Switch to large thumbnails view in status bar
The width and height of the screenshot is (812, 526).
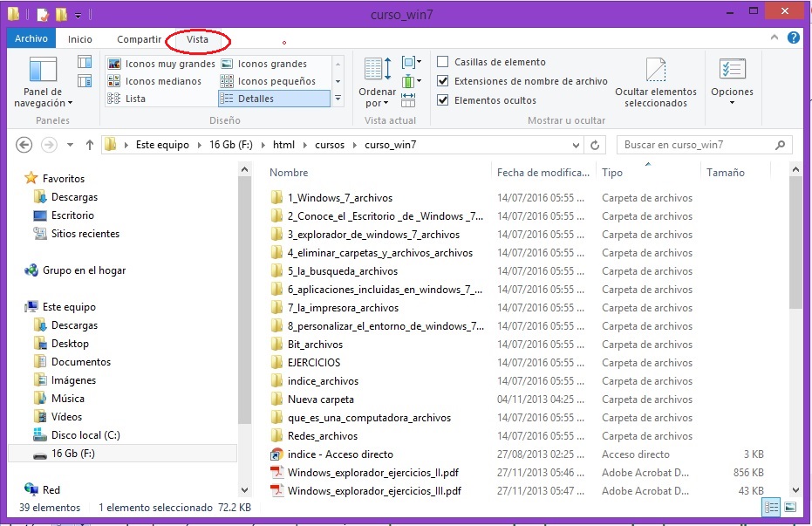coord(789,507)
